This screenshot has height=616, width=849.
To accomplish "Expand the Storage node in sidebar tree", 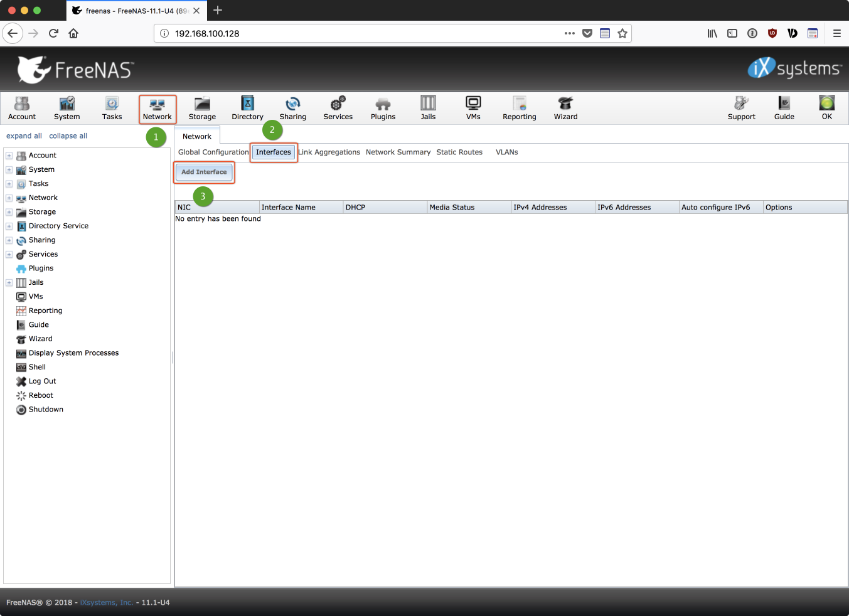I will (9, 212).
